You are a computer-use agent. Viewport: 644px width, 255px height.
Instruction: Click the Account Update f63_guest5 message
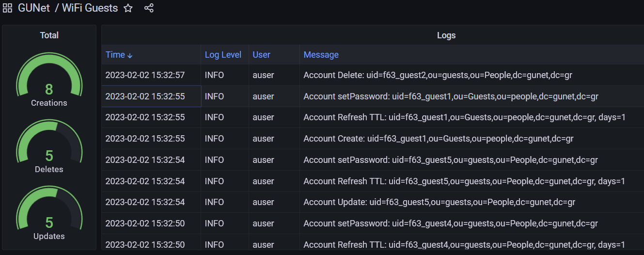click(440, 202)
